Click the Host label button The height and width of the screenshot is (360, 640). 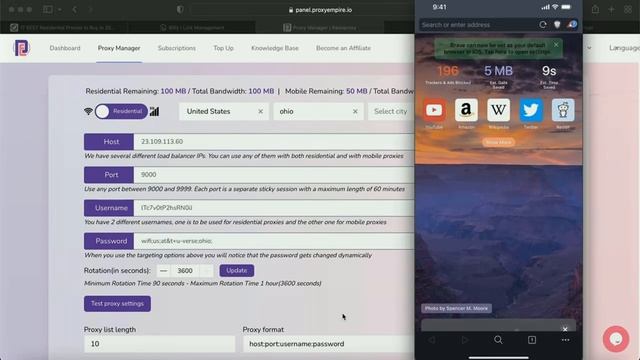coord(109,142)
